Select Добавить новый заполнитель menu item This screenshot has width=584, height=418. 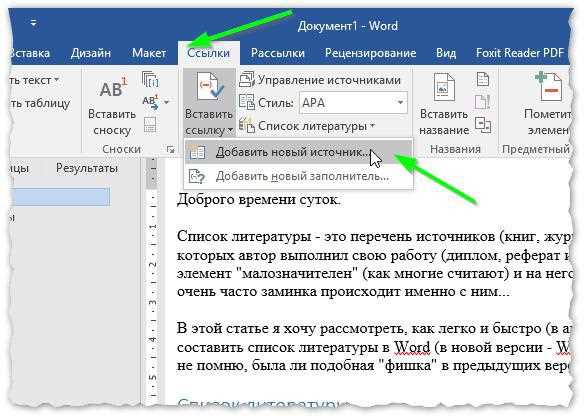pos(298,176)
